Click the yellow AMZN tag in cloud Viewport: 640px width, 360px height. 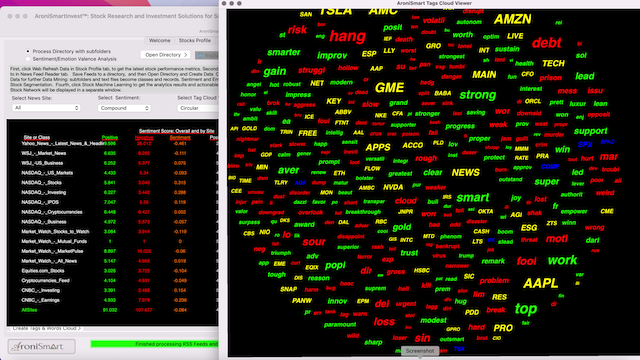point(512,19)
